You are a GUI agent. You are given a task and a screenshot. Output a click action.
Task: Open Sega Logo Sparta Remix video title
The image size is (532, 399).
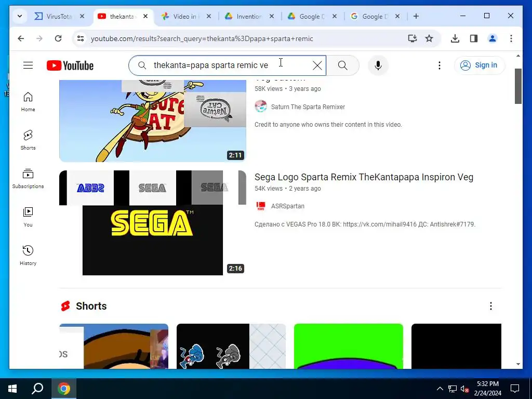point(364,177)
